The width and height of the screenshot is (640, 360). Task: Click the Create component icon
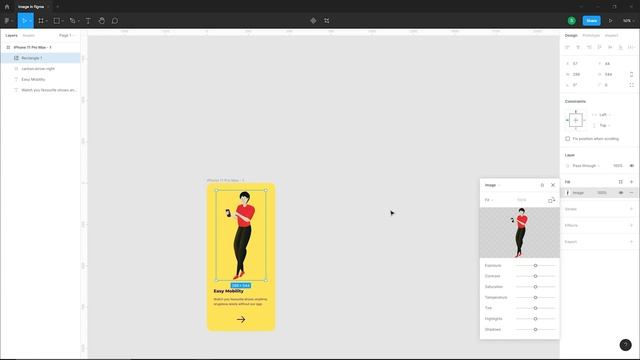313,20
